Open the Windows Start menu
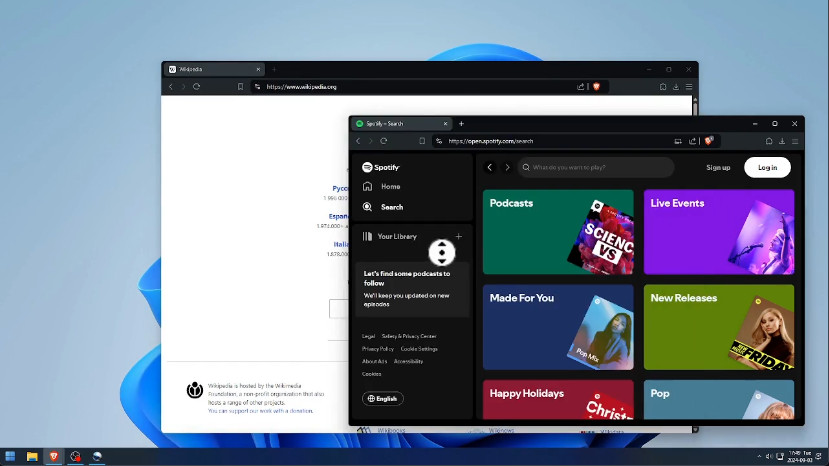 (10, 456)
